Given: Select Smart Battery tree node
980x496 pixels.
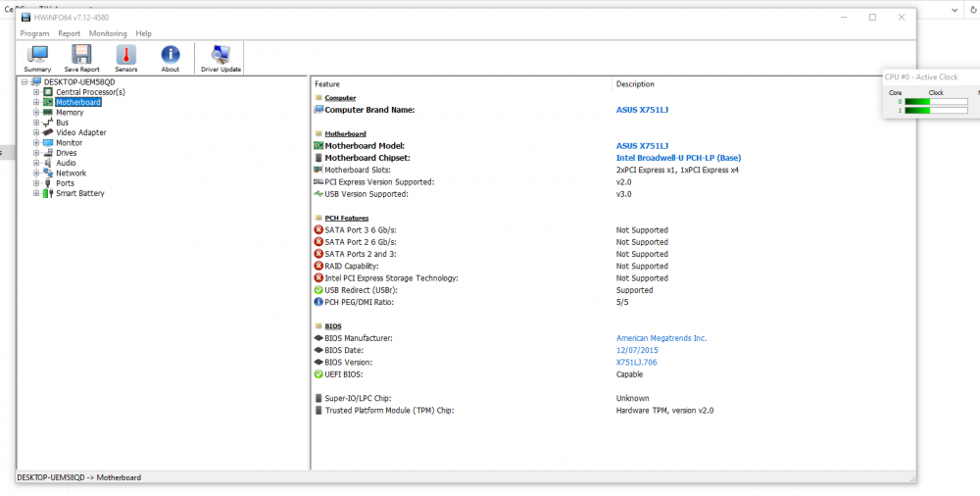Looking at the screenshot, I should pos(79,193).
